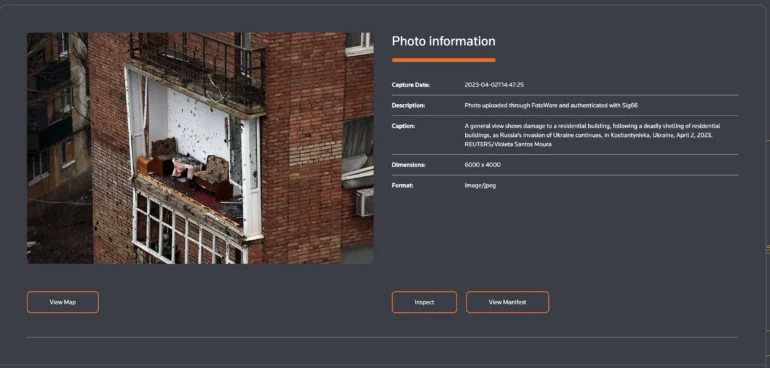770x368 pixels.
Task: Select the Capture Date label
Action: pyautogui.click(x=411, y=85)
